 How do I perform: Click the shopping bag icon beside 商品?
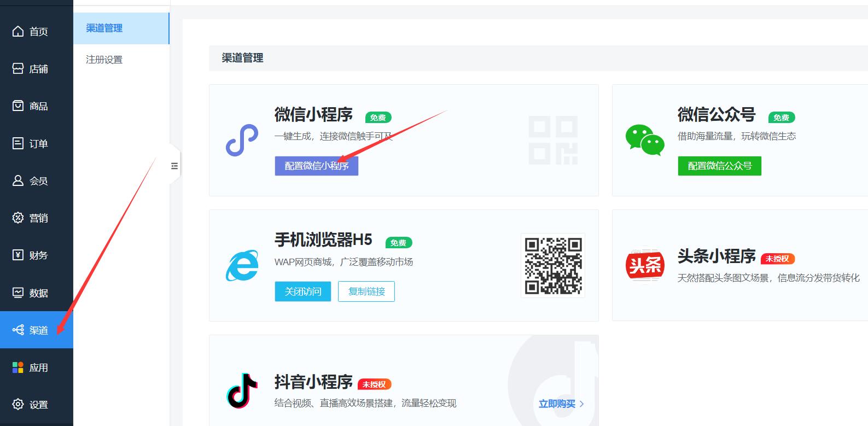[x=18, y=106]
